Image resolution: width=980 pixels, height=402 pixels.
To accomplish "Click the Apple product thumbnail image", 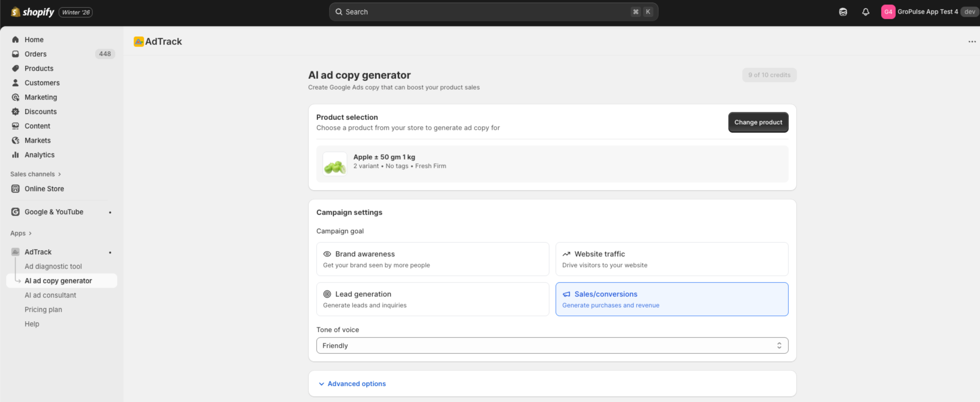I will click(x=335, y=164).
